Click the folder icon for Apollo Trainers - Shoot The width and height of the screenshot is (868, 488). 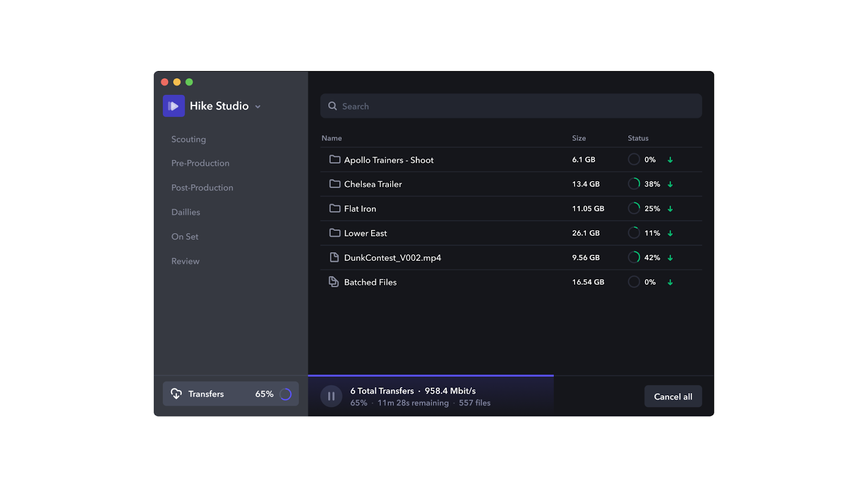(335, 159)
